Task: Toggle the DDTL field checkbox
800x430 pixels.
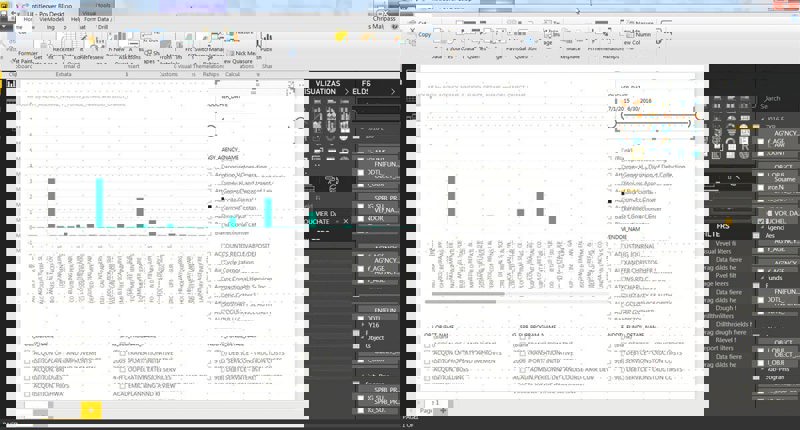Action: click(x=361, y=172)
